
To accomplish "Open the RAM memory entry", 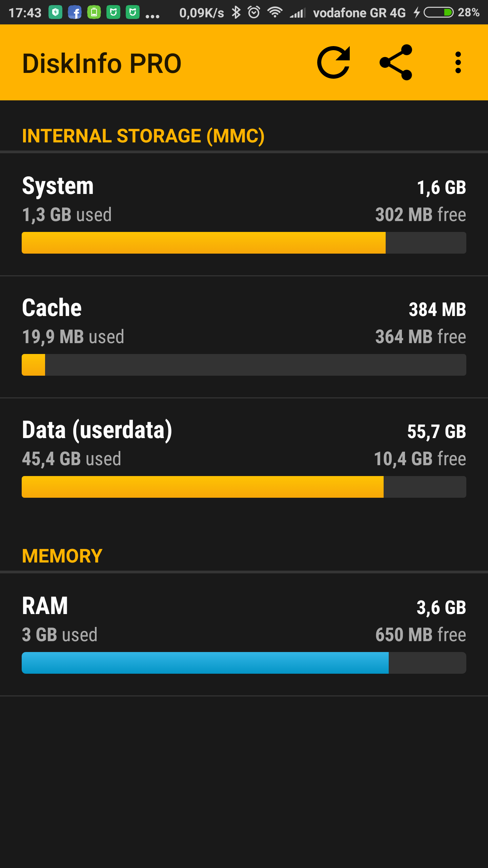I will pos(244,620).
